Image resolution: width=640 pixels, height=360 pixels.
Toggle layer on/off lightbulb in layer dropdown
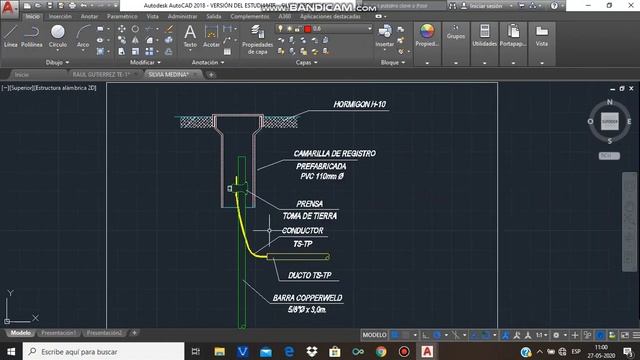280,29
